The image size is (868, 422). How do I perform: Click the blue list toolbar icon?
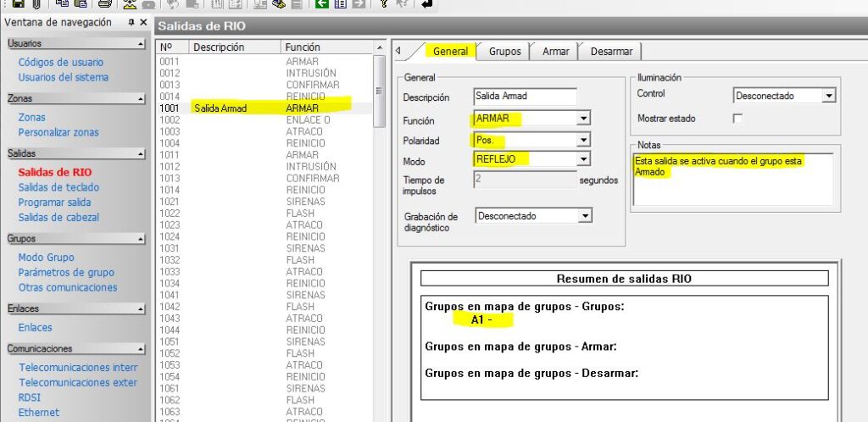341,4
